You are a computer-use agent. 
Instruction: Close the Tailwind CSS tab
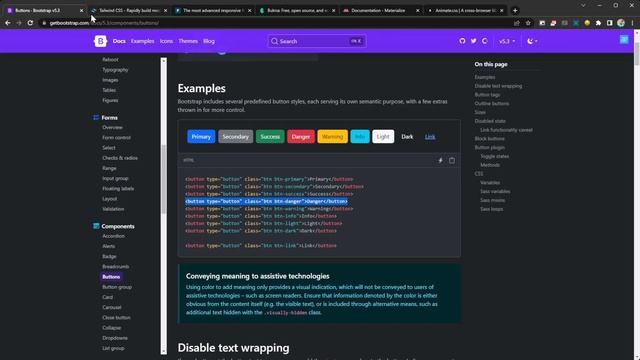coord(165,11)
